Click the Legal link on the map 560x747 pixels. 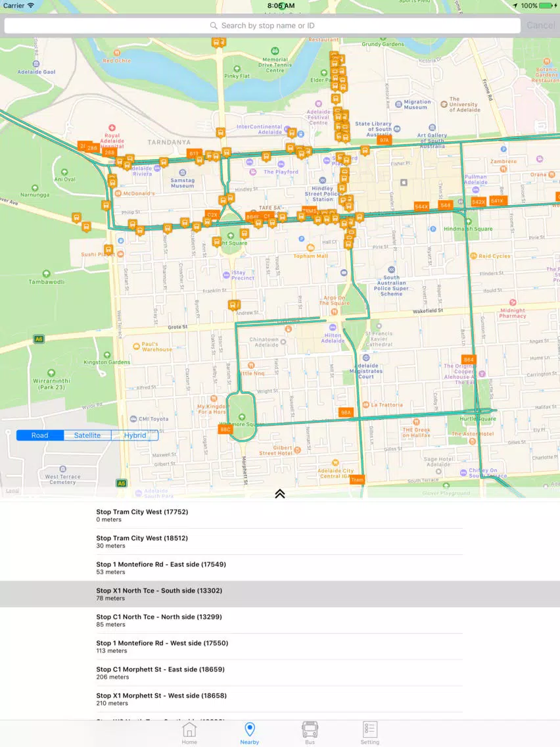click(x=13, y=491)
